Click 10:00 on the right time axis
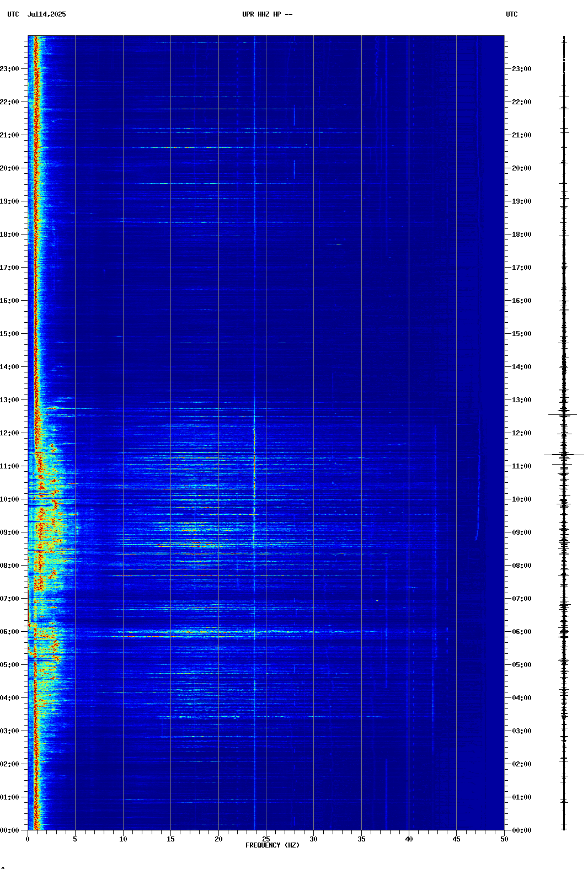The image size is (588, 874). click(522, 499)
